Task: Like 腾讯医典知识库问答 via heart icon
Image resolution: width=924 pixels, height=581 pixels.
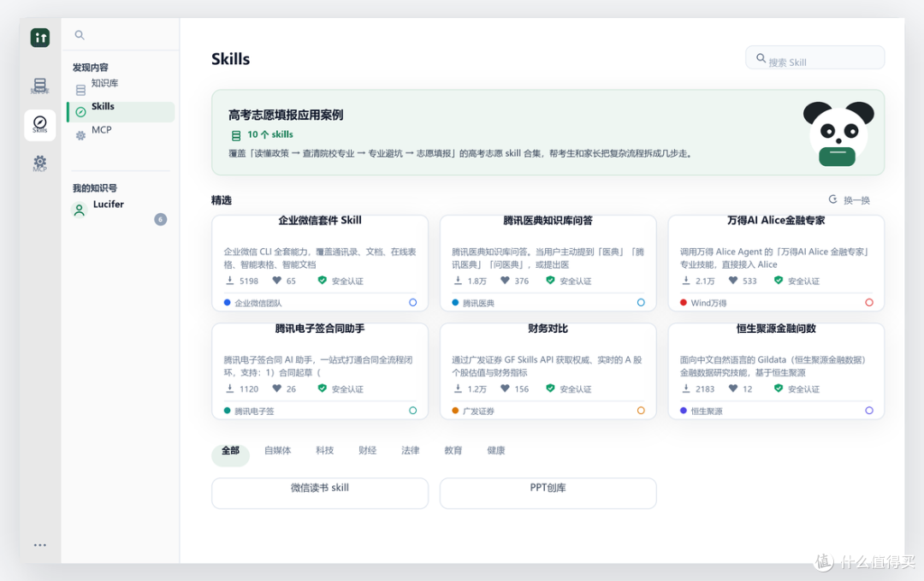Action: (x=505, y=281)
